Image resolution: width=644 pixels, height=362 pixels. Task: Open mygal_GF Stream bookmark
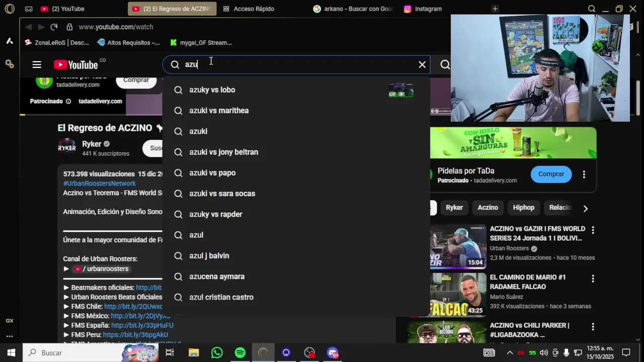click(201, 43)
